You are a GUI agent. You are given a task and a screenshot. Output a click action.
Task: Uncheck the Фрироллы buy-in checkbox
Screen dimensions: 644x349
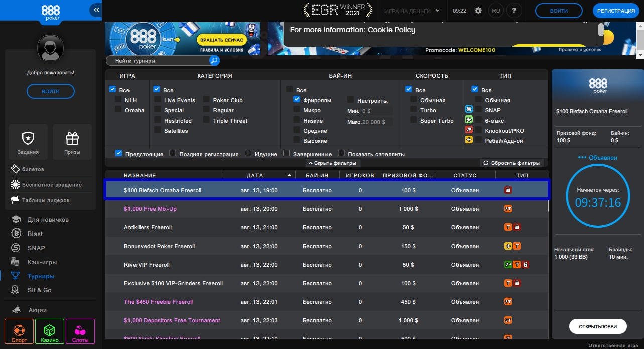297,99
